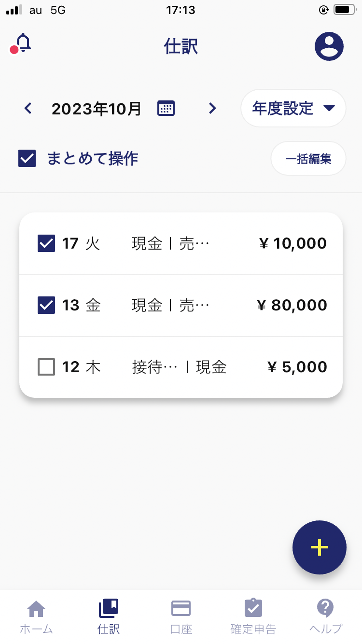Open notifications bell icon
This screenshot has width=362, height=644.
coord(21,44)
